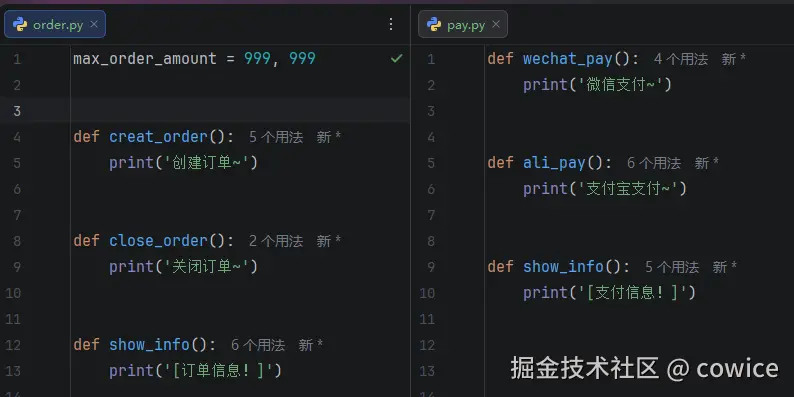The height and width of the screenshot is (397, 794).
Task: Open the three-dot tab options menu
Action: pos(391,24)
